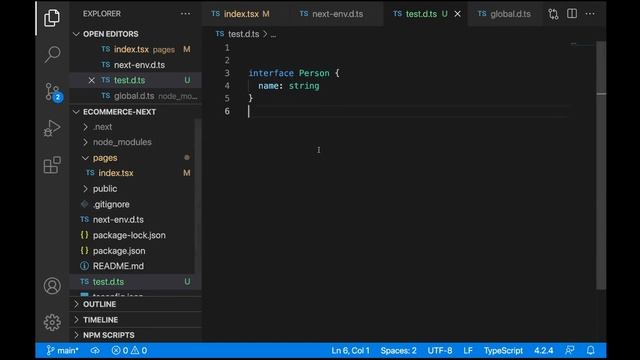The height and width of the screenshot is (360, 640).
Task: Open the .gitignore file
Action: 136,204
